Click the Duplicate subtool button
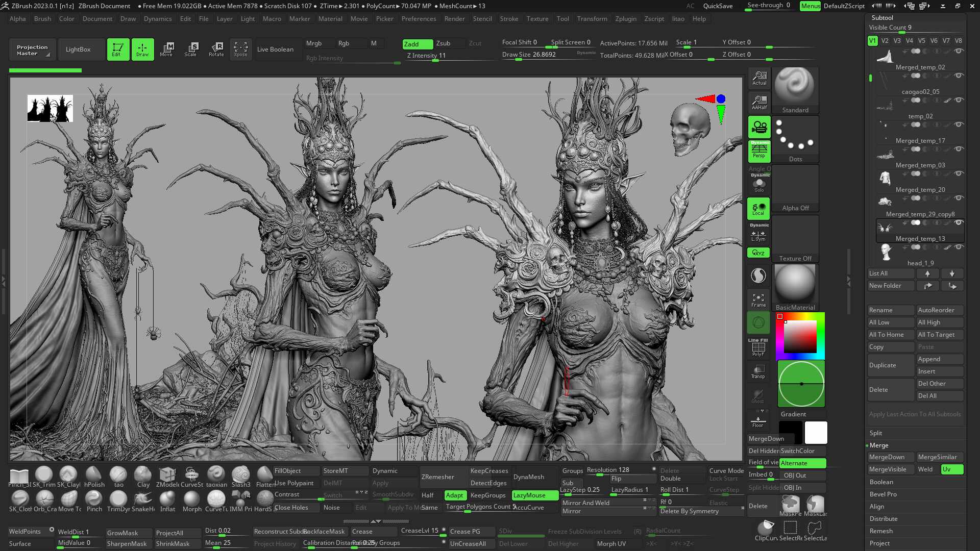The image size is (980, 551). (890, 365)
